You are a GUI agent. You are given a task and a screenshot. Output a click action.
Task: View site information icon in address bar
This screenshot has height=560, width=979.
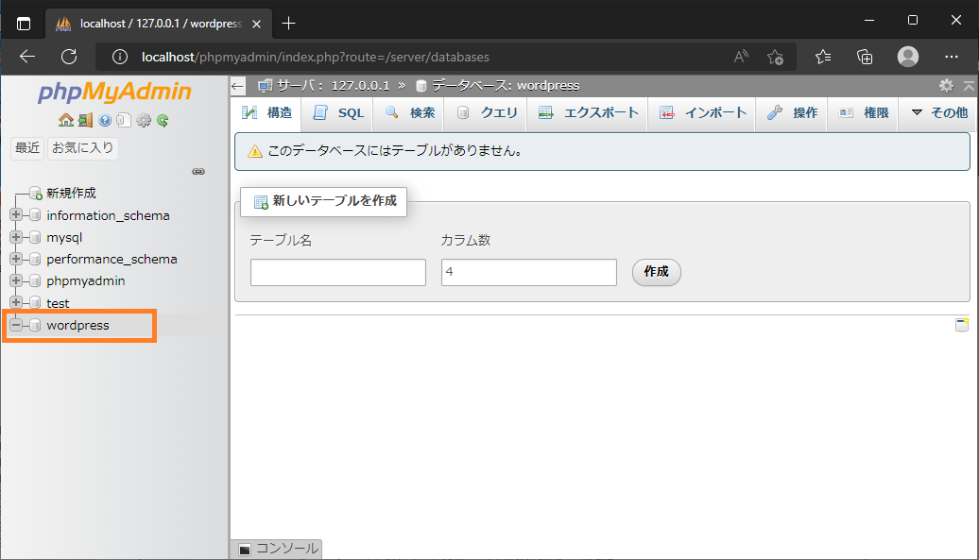point(119,57)
